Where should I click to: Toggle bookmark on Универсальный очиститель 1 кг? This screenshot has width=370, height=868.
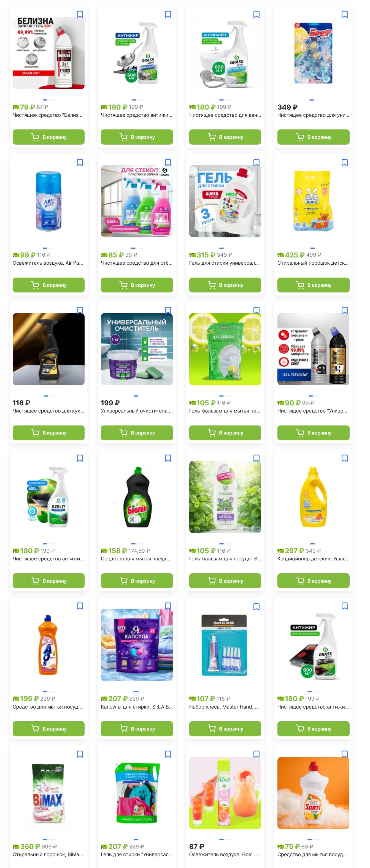point(168,310)
